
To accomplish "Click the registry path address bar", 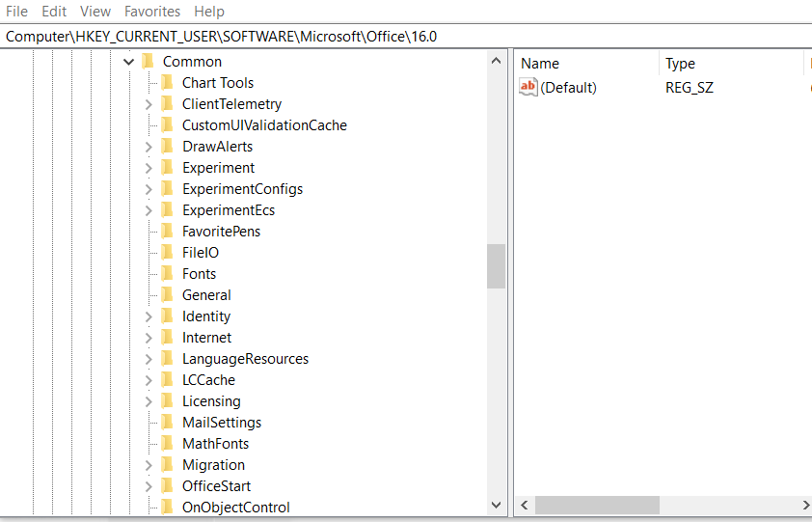I will pyautogui.click(x=406, y=37).
